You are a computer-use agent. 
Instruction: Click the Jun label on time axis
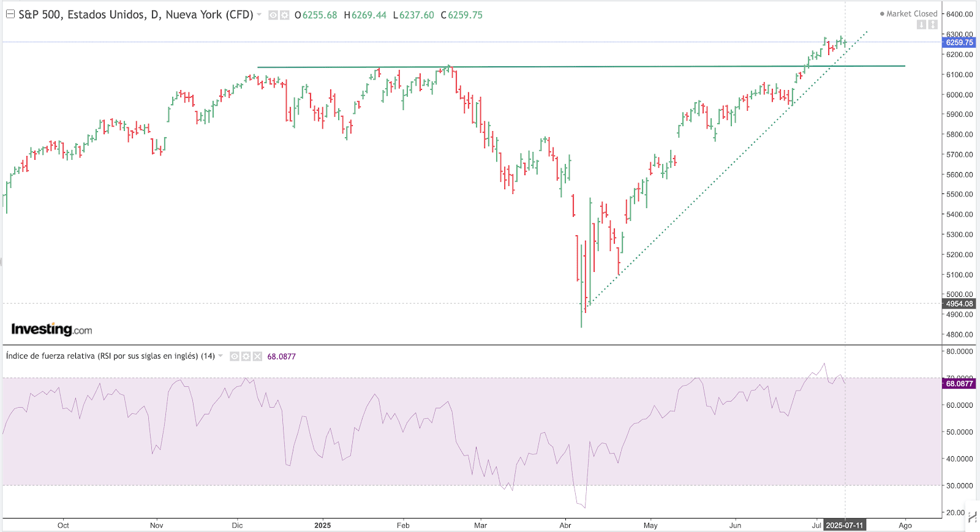tap(735, 525)
